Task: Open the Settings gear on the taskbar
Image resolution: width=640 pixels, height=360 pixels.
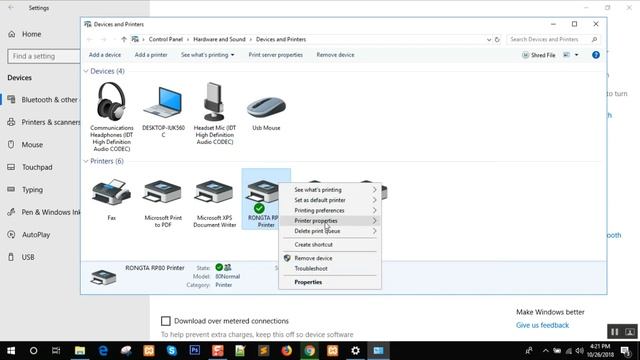Action: point(356,351)
